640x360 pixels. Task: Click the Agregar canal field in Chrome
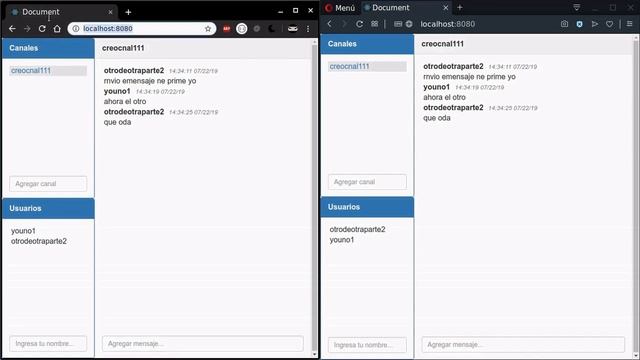click(x=48, y=184)
